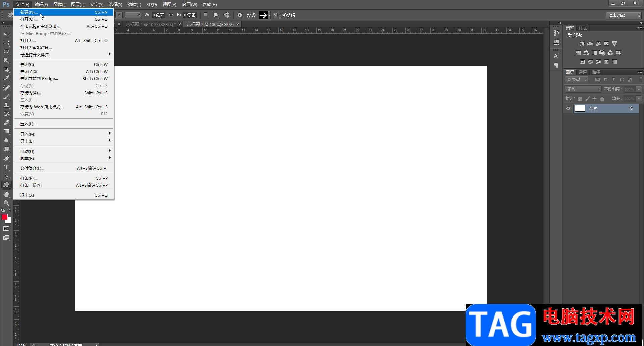
Task: Add a Photo Filter adjustment
Action: [602, 53]
